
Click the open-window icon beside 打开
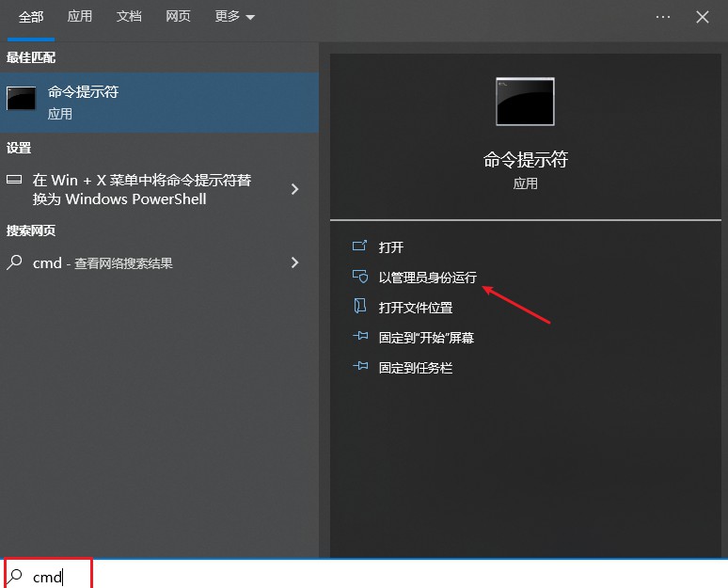(359, 246)
